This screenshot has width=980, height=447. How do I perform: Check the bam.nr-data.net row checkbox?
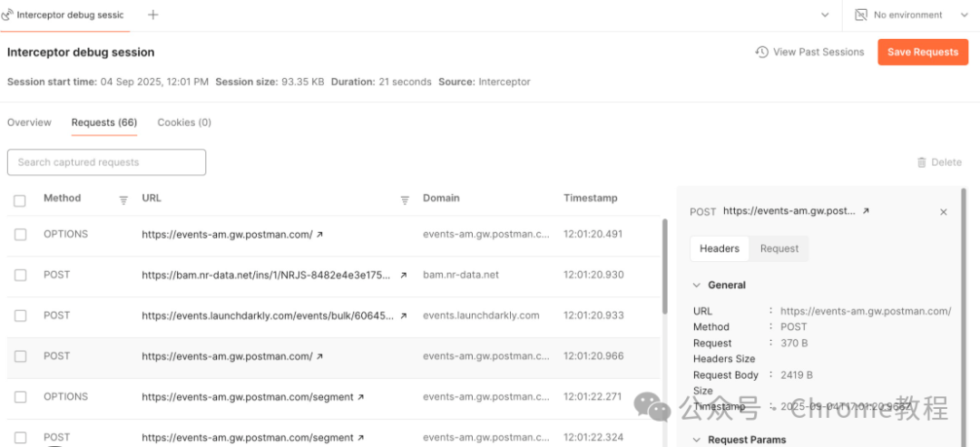20,275
